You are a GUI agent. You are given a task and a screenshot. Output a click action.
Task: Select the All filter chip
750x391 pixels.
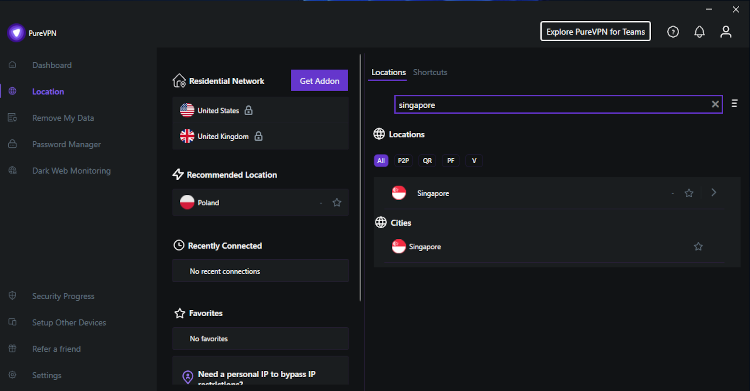click(x=381, y=160)
